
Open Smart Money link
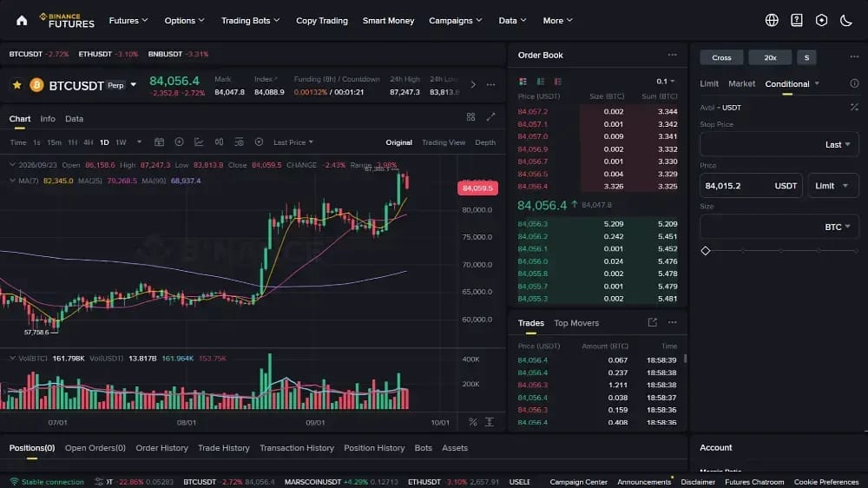[388, 21]
